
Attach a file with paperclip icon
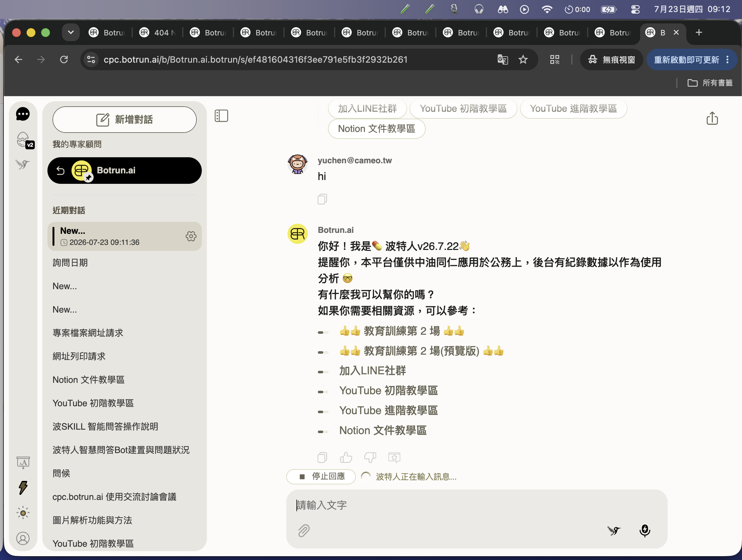click(x=304, y=531)
